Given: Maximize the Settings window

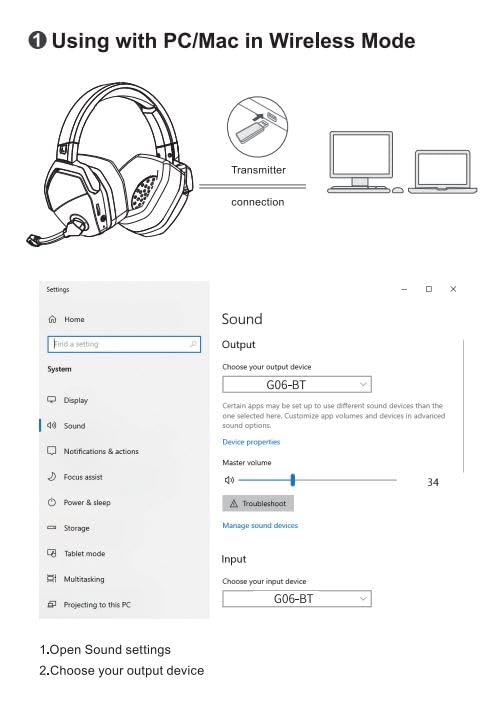Looking at the screenshot, I should 429,289.
